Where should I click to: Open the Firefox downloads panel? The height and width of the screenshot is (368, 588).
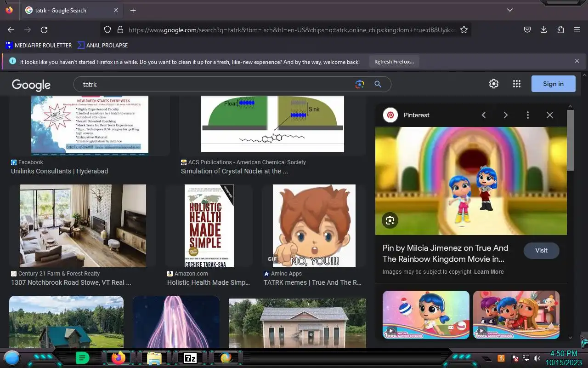(x=544, y=30)
